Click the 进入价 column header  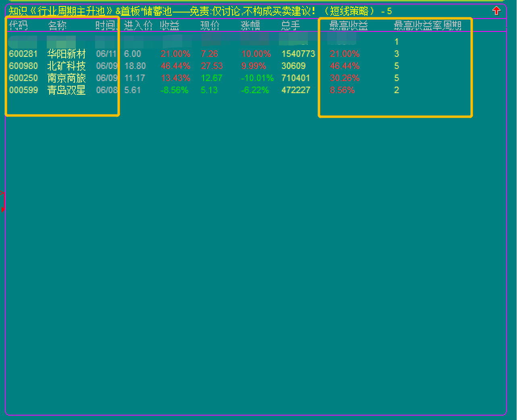coord(138,26)
